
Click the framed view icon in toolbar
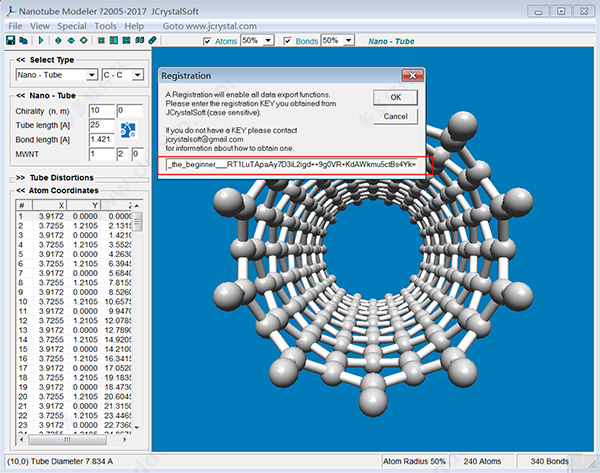pyautogui.click(x=126, y=40)
